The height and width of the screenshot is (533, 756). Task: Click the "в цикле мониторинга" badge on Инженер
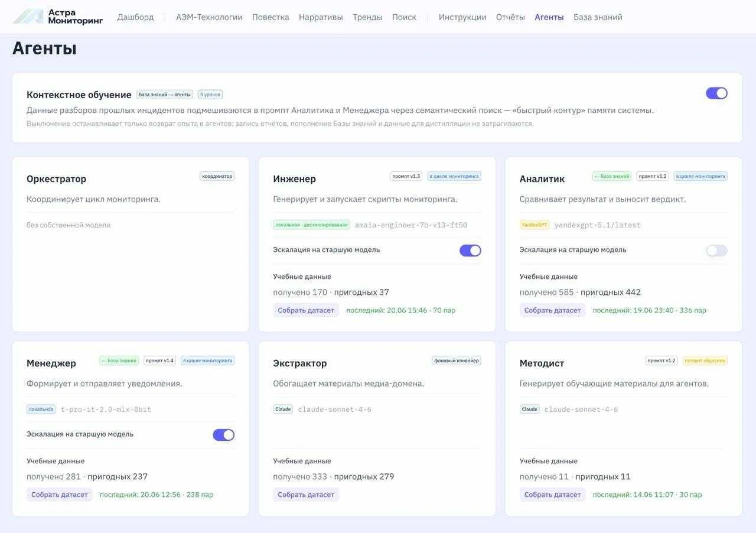(454, 176)
